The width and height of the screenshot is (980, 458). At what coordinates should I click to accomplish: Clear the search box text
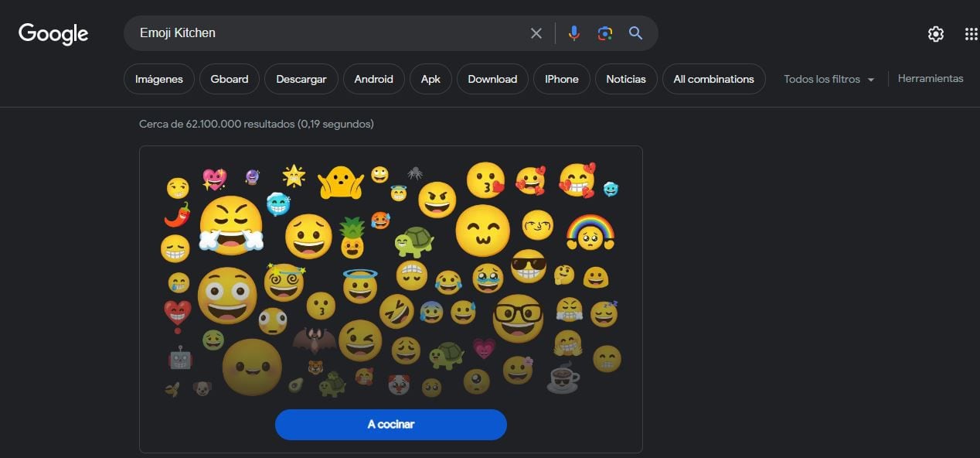(x=536, y=33)
